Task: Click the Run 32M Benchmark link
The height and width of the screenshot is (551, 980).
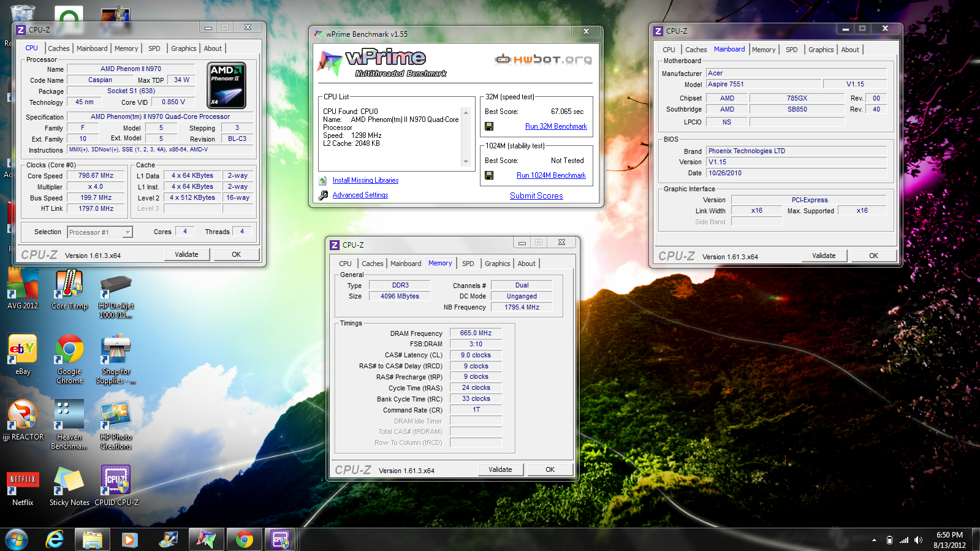Action: point(556,126)
